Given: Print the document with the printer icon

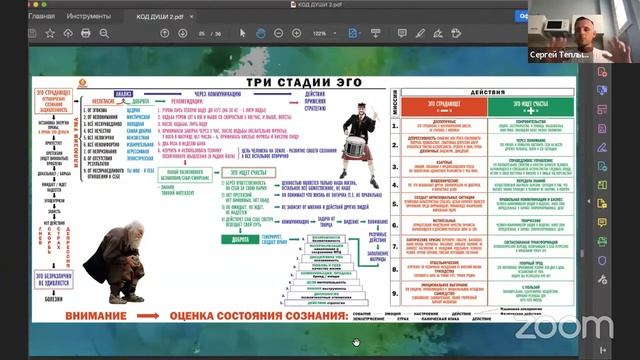Looking at the screenshot, I should coord(86,33).
